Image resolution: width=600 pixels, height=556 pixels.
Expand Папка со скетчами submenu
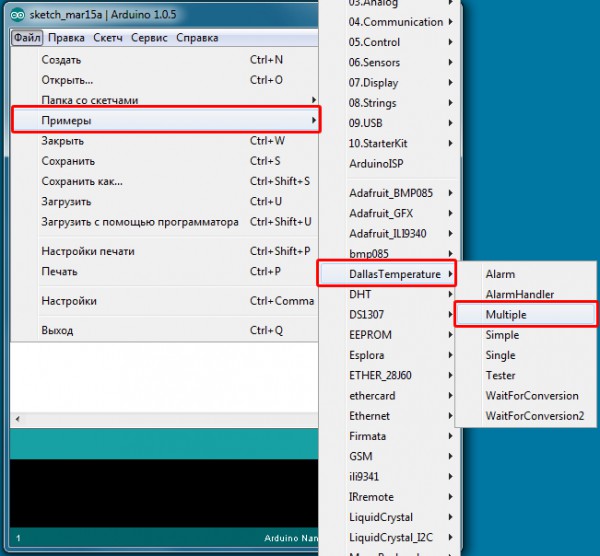pyautogui.click(x=165, y=100)
